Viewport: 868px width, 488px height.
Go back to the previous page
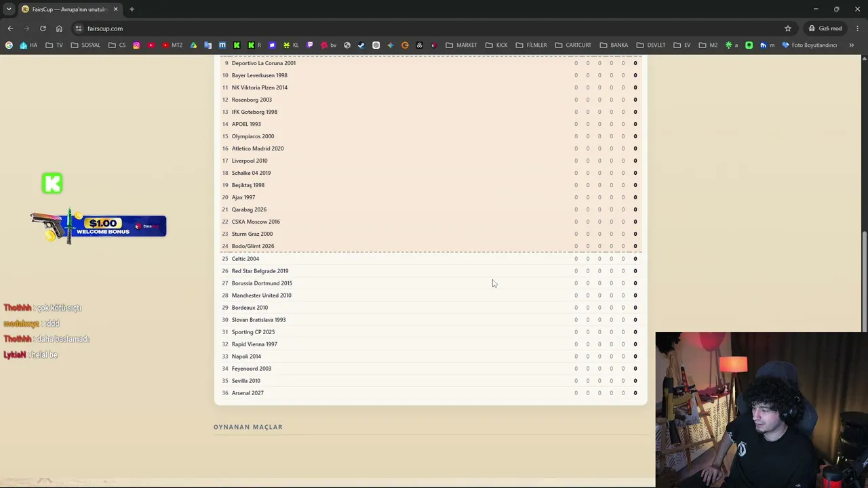tap(10, 28)
